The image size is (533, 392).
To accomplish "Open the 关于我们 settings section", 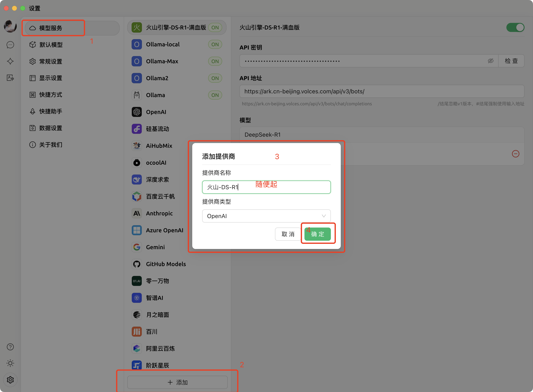I will click(x=72, y=145).
